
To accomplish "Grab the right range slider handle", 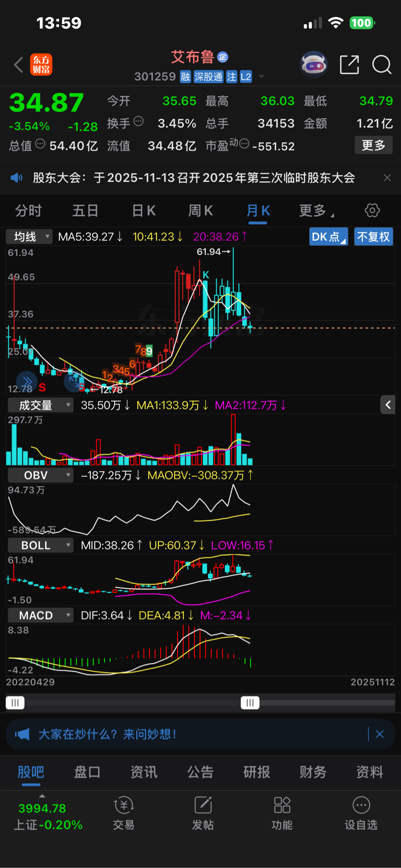I will (250, 702).
